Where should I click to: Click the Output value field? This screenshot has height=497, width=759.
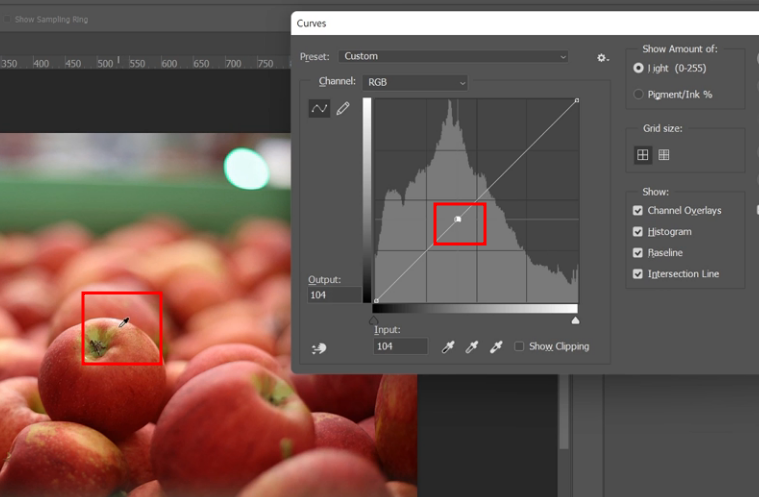point(334,295)
